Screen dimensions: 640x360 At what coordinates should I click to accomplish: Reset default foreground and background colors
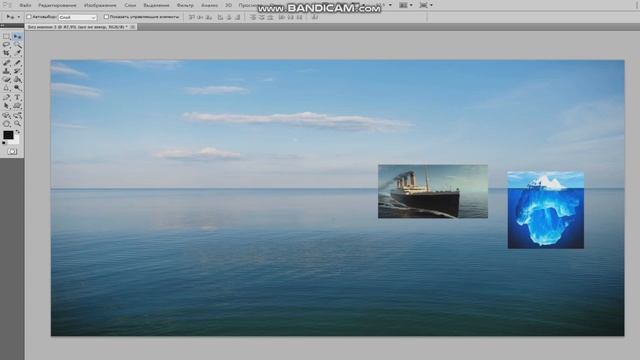(4, 143)
